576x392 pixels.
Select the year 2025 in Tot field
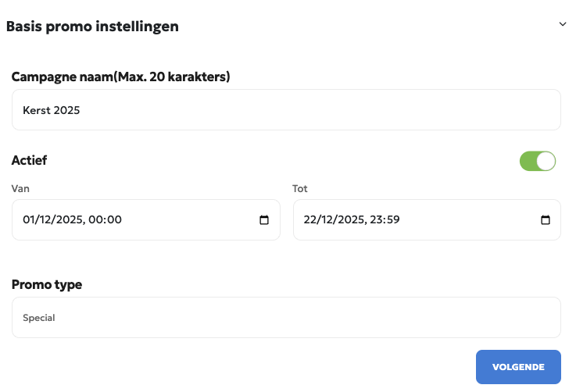coord(349,220)
